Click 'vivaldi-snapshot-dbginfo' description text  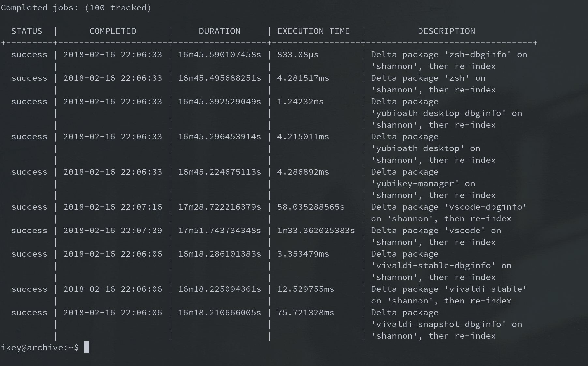[x=439, y=324]
